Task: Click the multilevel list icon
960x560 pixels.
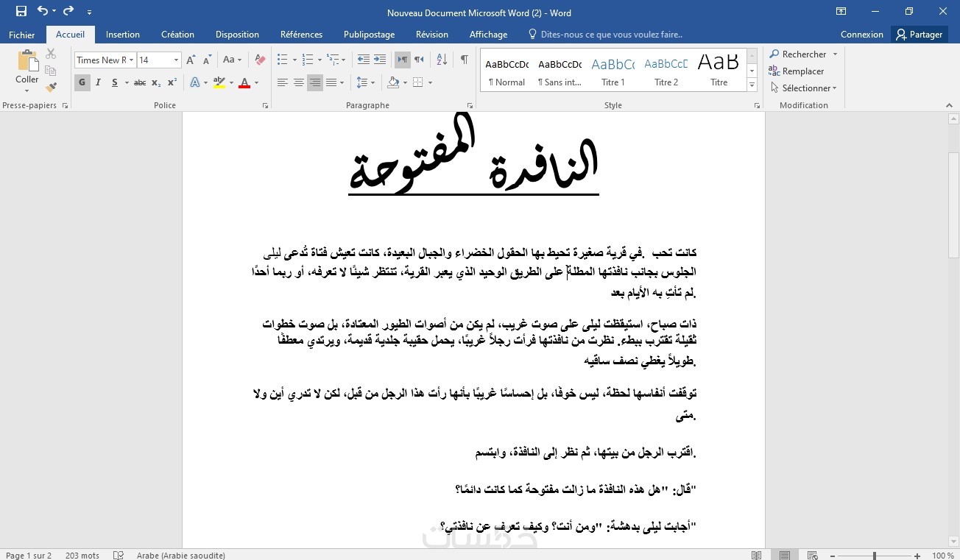Action: point(333,60)
